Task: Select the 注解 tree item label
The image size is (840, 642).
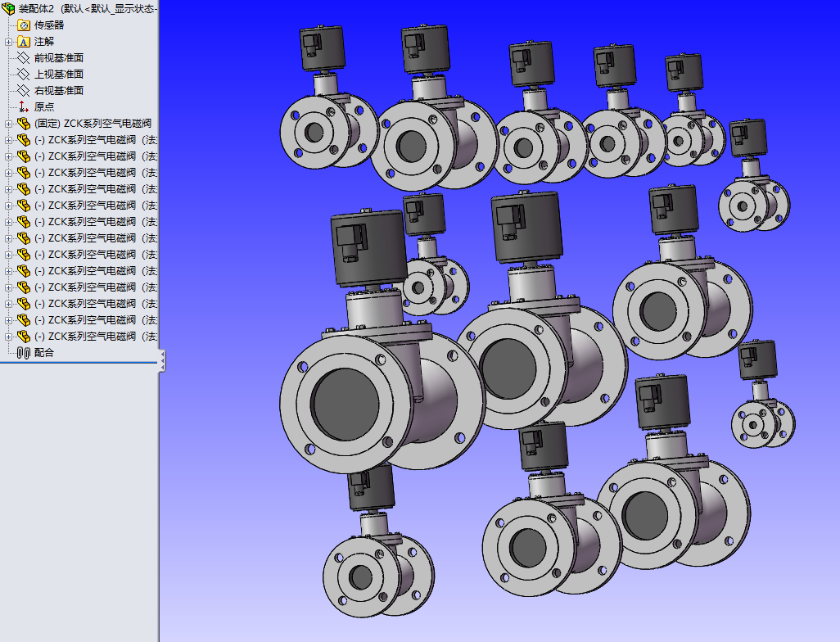Action: [x=44, y=42]
